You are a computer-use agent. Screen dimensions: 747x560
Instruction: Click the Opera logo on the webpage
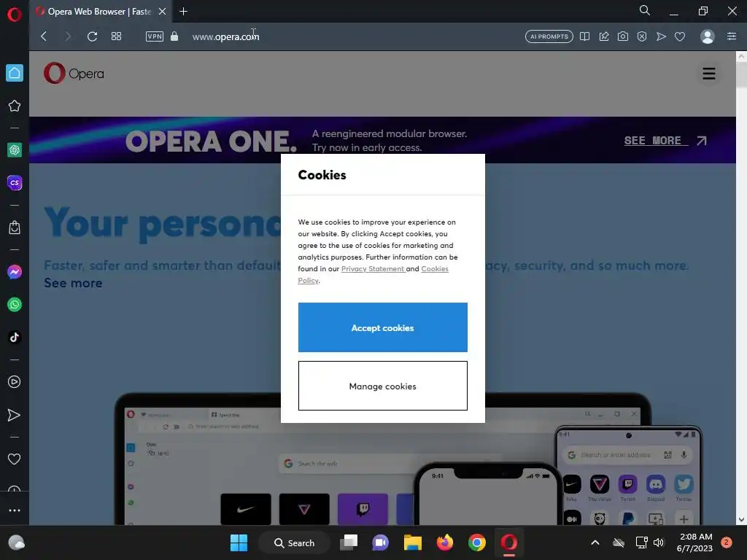[74, 74]
